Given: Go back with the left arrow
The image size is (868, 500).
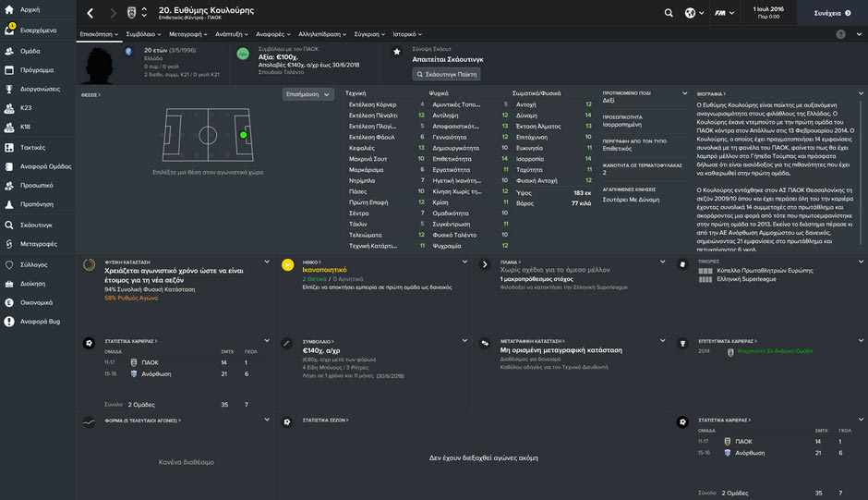Looking at the screenshot, I should pyautogui.click(x=90, y=14).
